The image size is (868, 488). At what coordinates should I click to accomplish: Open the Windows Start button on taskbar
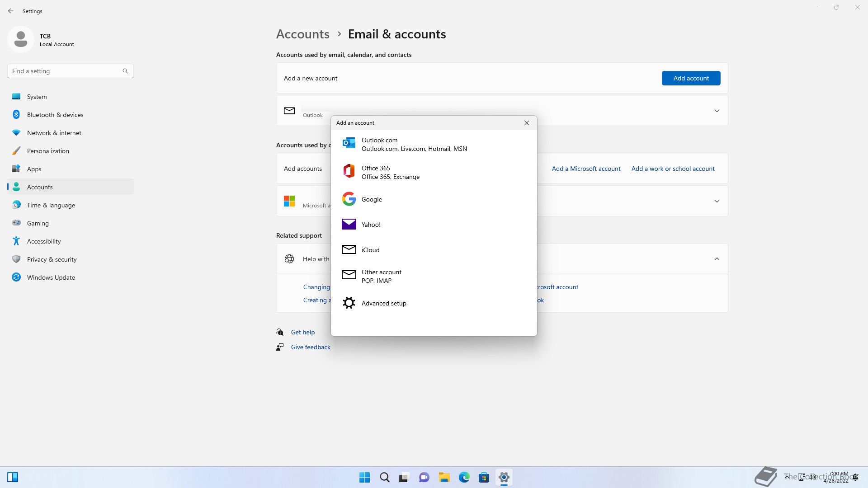[x=364, y=477]
